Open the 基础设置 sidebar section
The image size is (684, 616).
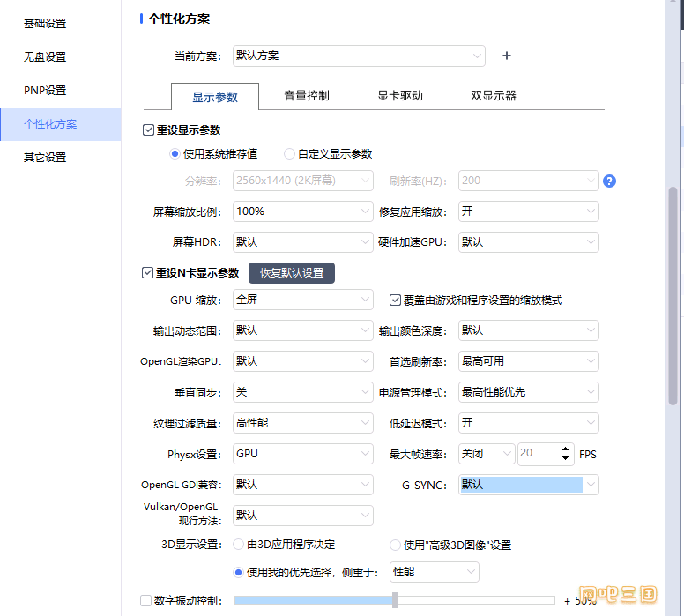coord(45,24)
